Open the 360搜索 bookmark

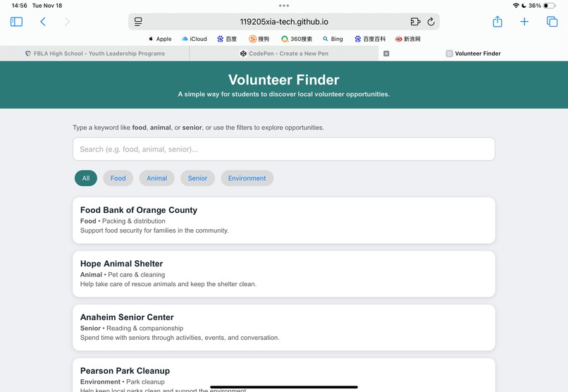pos(297,39)
